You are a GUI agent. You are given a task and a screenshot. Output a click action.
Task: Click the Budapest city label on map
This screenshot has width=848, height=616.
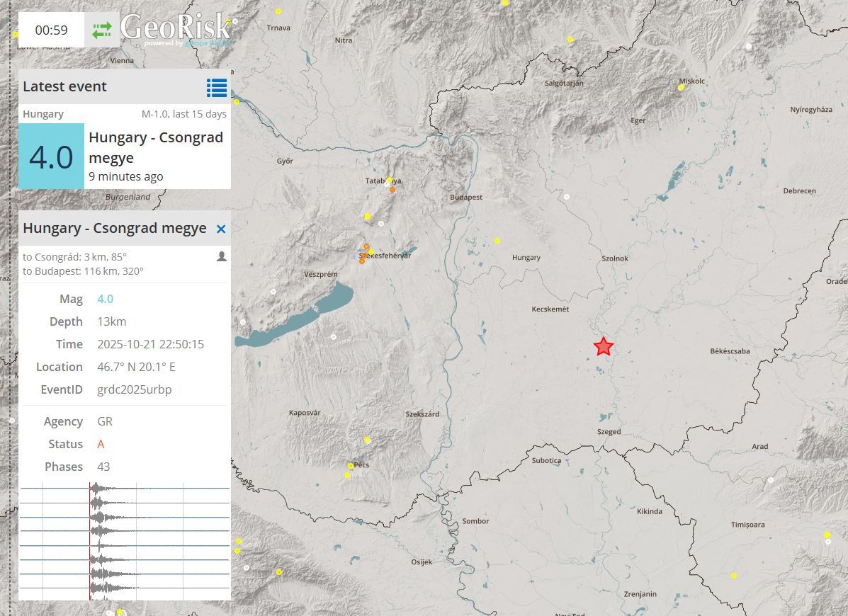pos(466,198)
